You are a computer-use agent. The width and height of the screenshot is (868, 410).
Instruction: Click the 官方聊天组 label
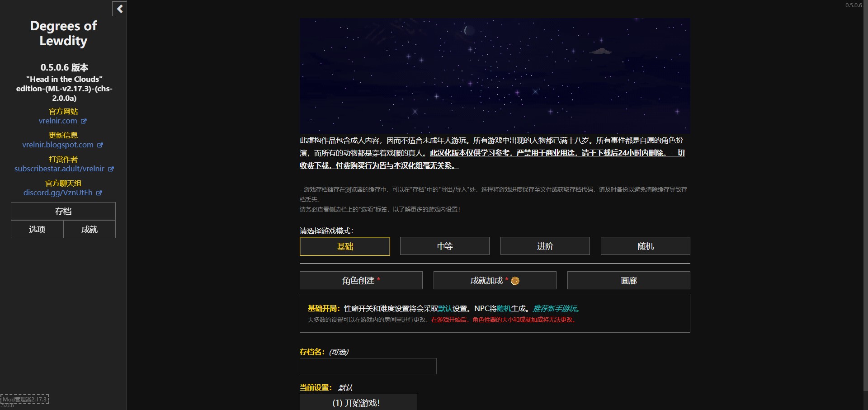[x=63, y=183]
